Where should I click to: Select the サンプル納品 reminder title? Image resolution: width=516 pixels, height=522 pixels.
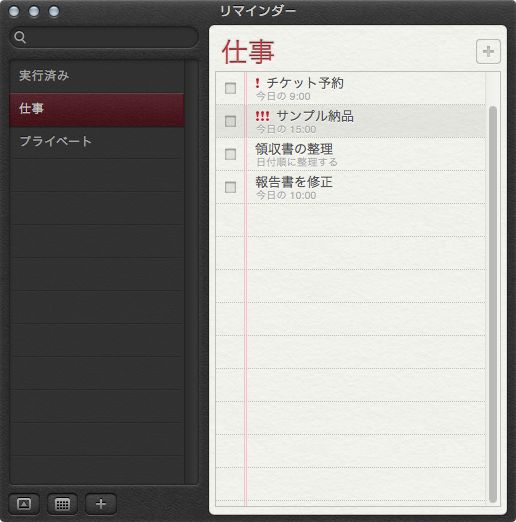click(315, 116)
